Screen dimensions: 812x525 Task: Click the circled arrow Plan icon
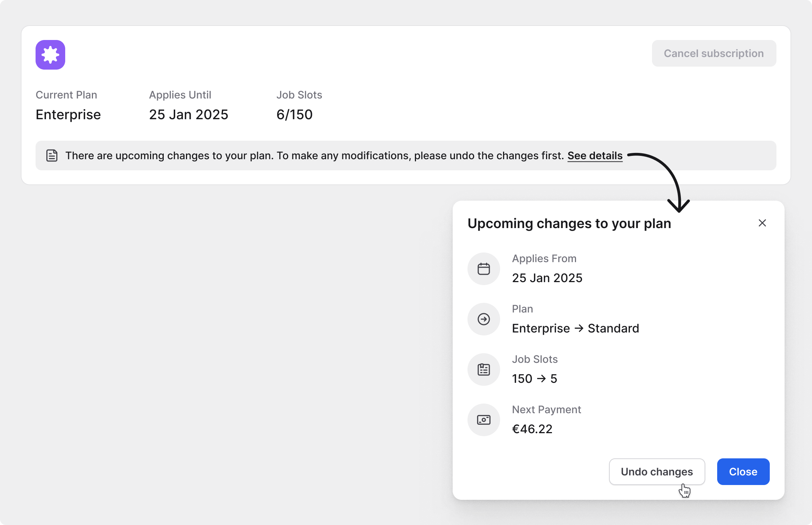point(484,319)
